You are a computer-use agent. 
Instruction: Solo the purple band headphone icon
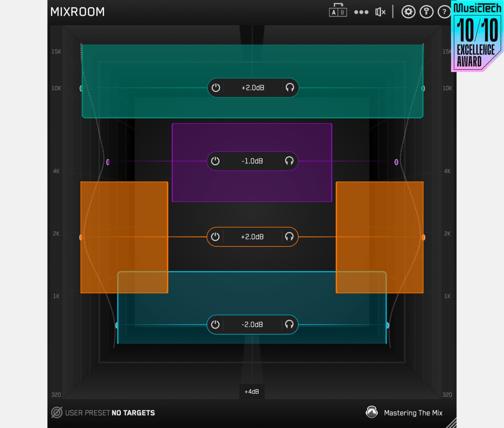pyautogui.click(x=289, y=161)
